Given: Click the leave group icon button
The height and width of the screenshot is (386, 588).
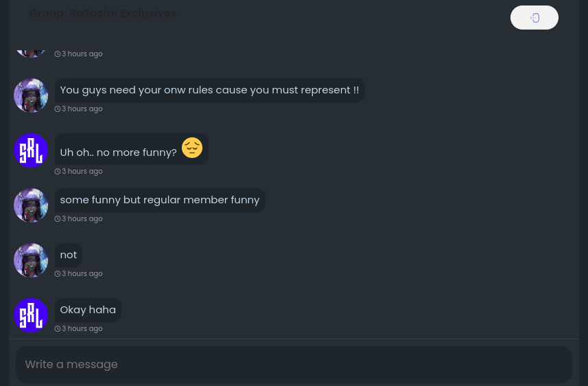Looking at the screenshot, I should [534, 18].
